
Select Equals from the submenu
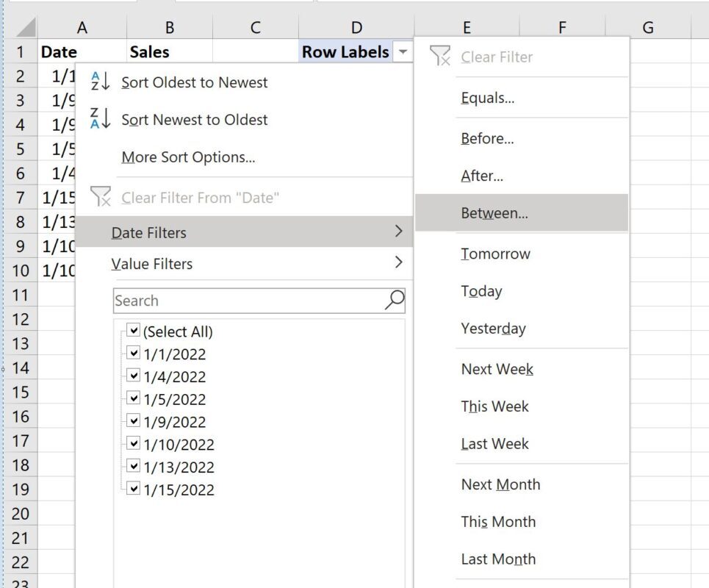click(485, 97)
